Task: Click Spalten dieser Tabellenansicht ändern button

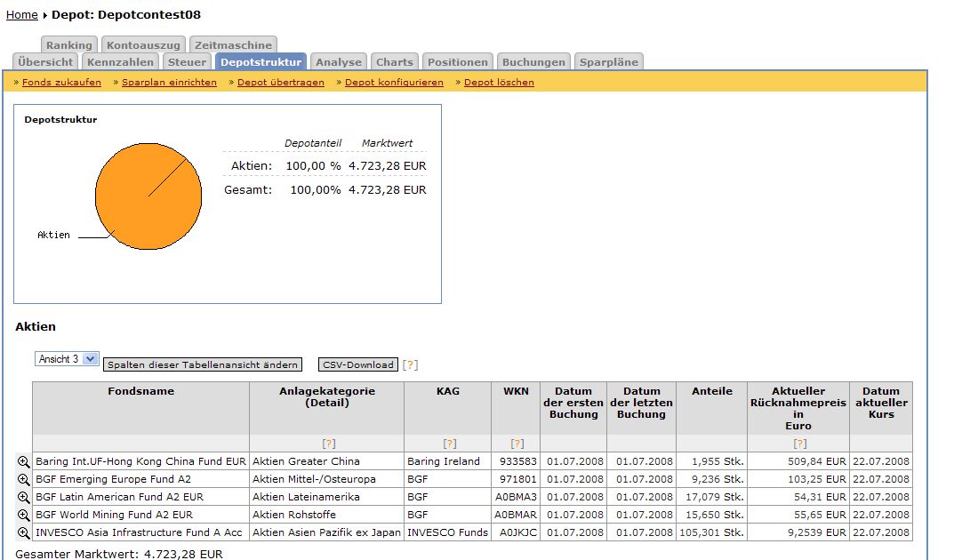Action: [x=203, y=365]
